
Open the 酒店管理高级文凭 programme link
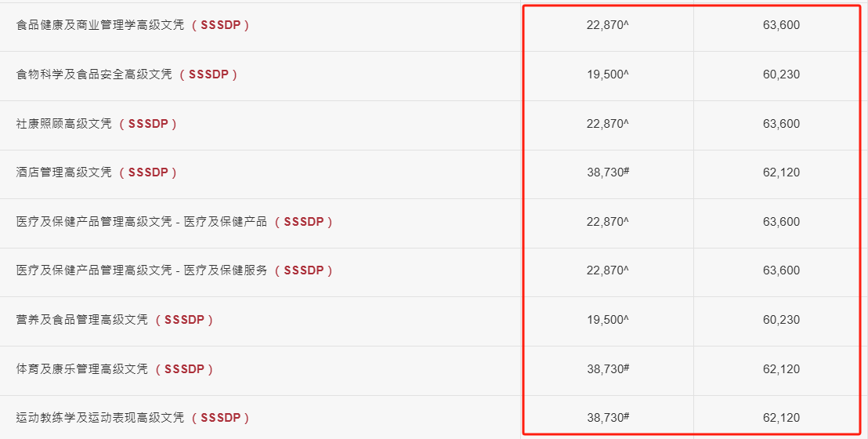tap(63, 172)
